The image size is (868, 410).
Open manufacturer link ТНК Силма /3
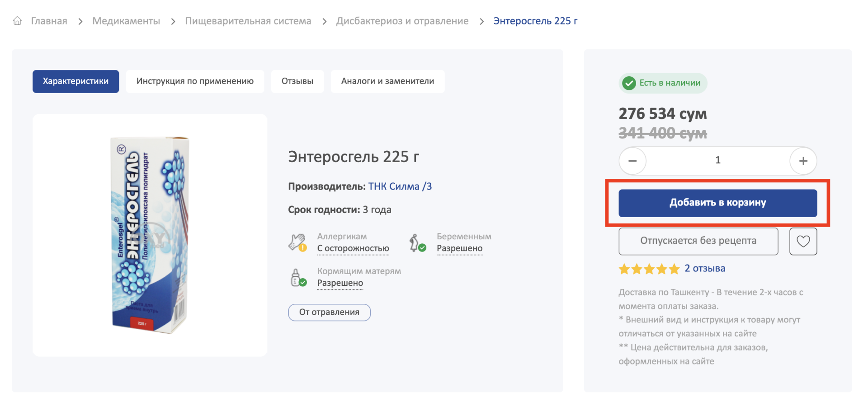pyautogui.click(x=400, y=186)
